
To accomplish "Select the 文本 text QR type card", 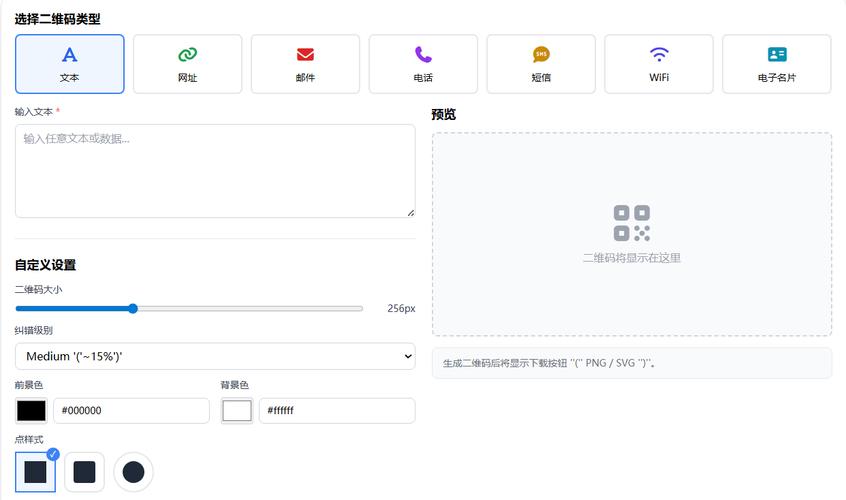I will coord(70,64).
